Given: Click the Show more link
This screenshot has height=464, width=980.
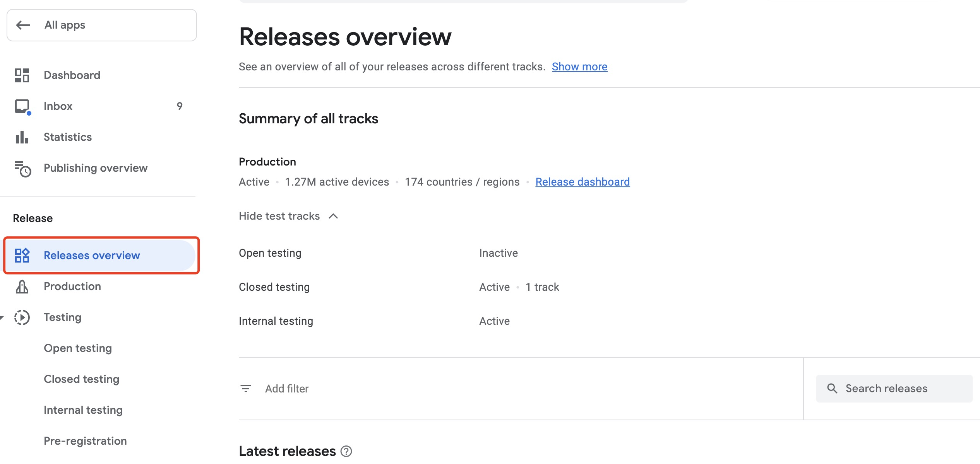Looking at the screenshot, I should [579, 67].
